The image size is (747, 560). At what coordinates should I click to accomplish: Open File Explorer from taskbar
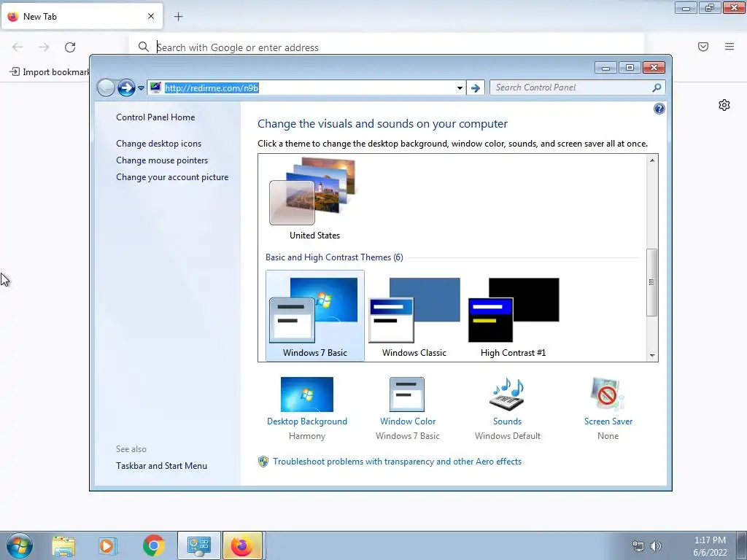(63, 545)
